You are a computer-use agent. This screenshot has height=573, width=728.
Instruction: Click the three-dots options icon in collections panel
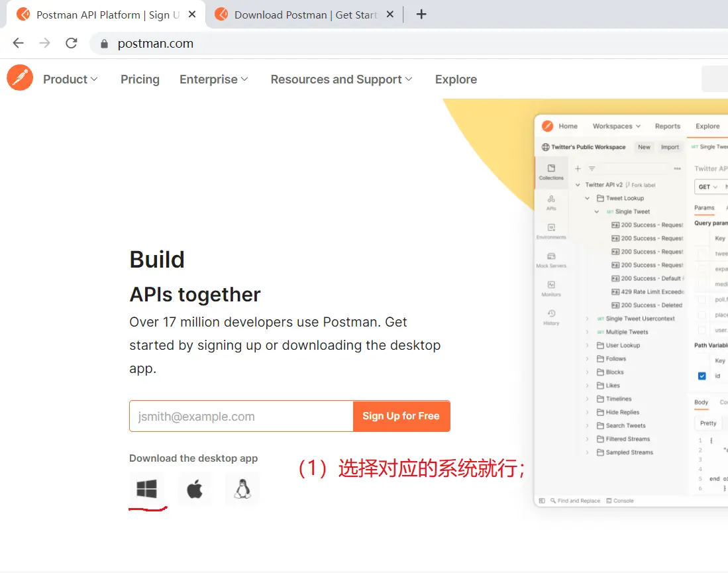pos(678,168)
